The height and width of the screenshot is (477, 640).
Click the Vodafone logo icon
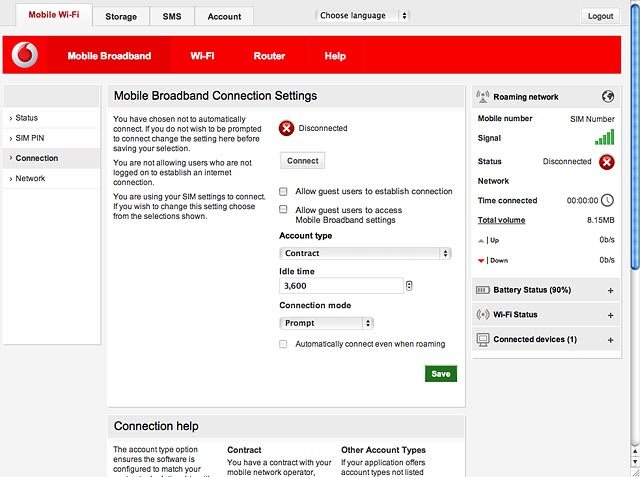25,55
